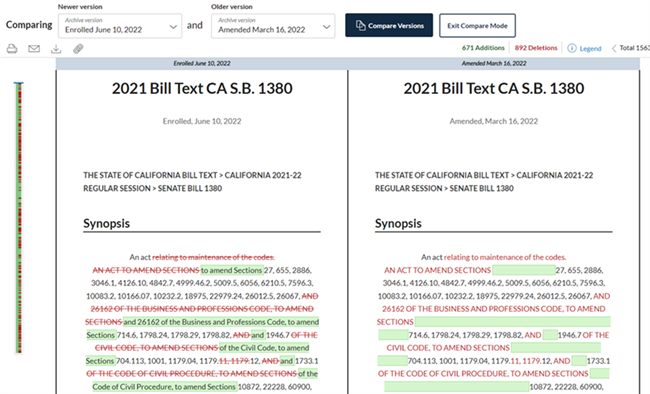
Task: Click the documents icon on Compare Versions
Action: (x=360, y=25)
